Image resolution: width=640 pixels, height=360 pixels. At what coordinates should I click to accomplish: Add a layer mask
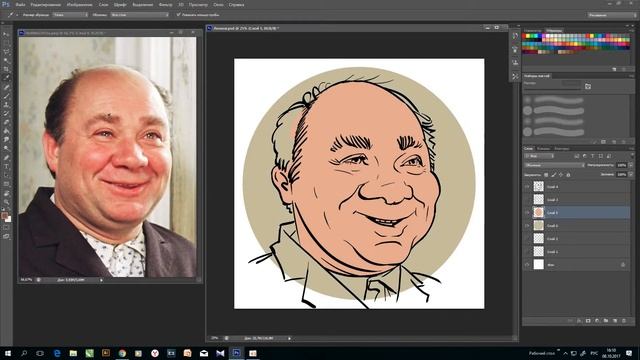pyautogui.click(x=588, y=321)
